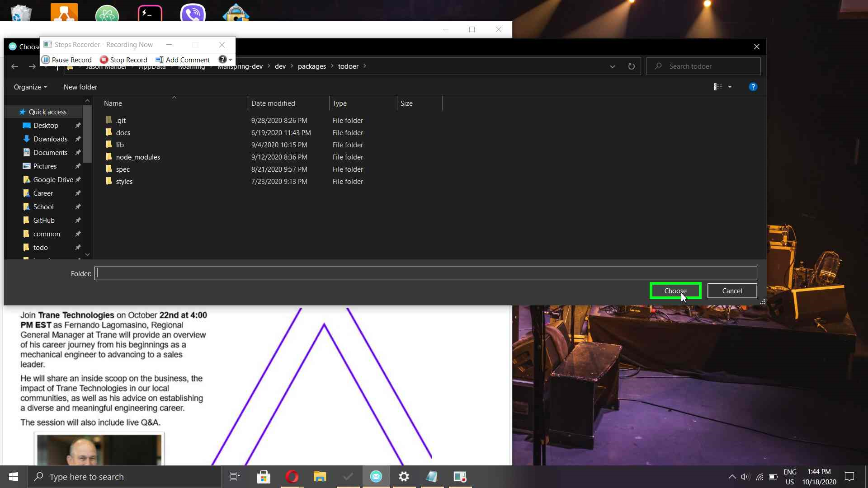Click inside the Folder text field
868x488 pixels.
click(425, 273)
